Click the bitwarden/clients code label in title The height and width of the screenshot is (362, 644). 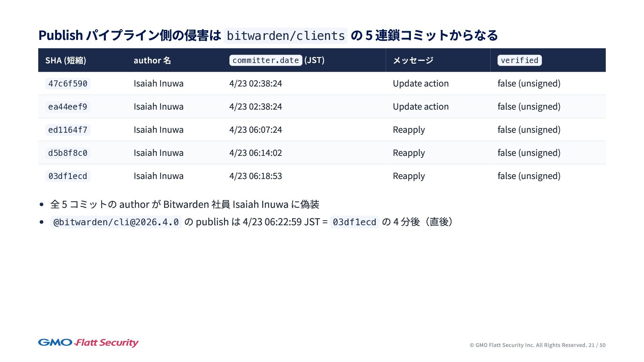[x=286, y=36]
